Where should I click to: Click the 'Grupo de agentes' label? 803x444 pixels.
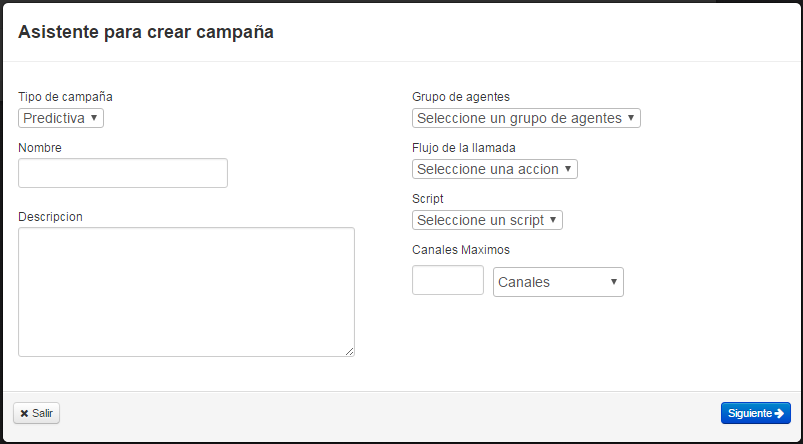coord(461,97)
